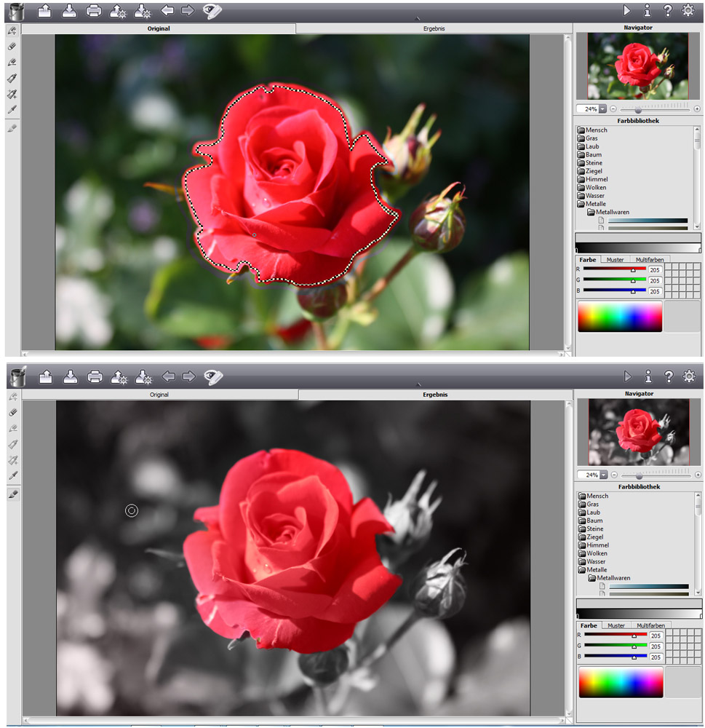Open Metallwaren subfolder in upper Farbbibliothek
The image size is (705, 728).
pyautogui.click(x=608, y=212)
